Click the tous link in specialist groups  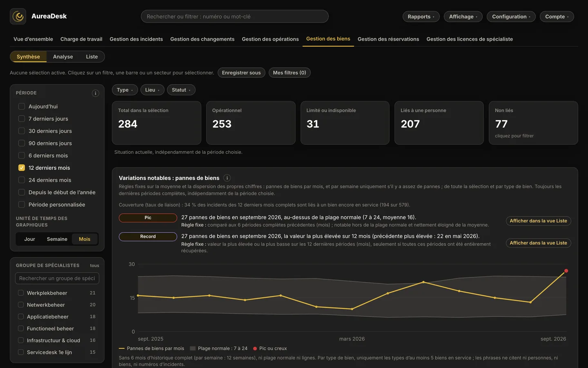pos(95,266)
